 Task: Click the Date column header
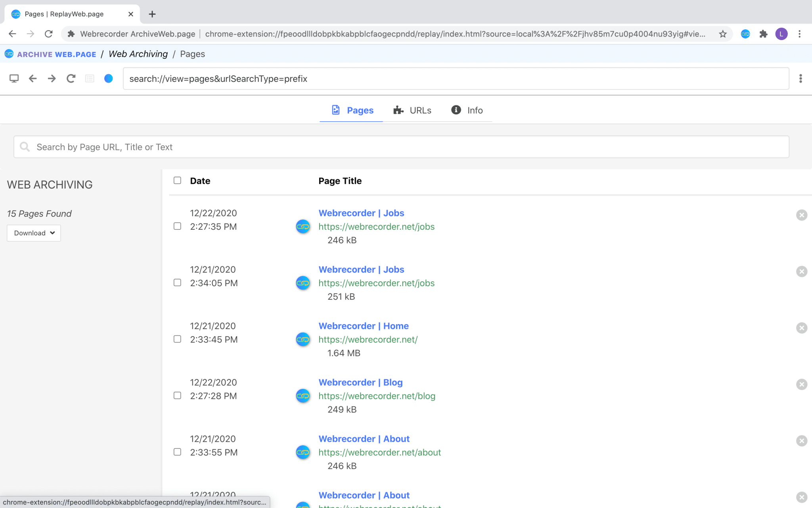click(200, 181)
